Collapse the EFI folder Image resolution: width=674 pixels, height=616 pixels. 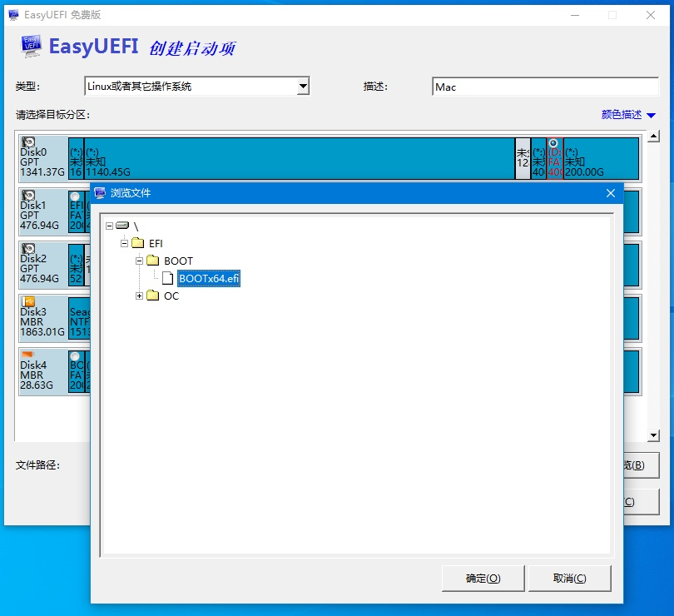point(124,243)
